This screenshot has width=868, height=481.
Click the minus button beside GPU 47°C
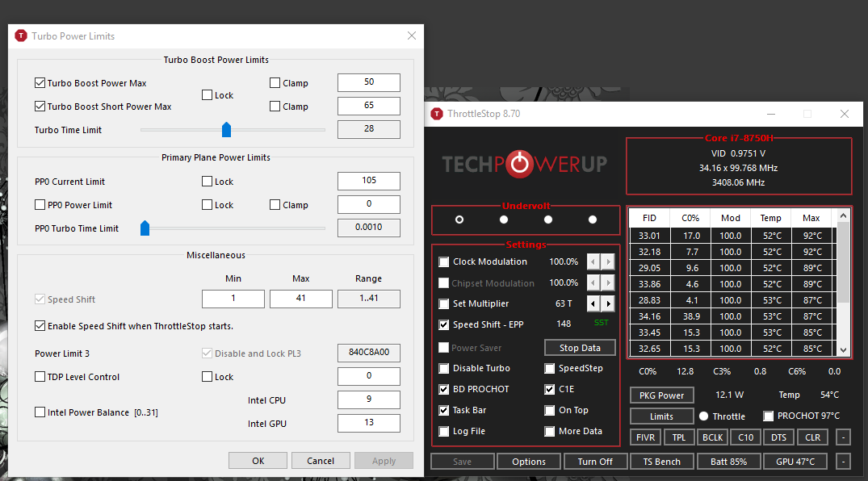842,462
